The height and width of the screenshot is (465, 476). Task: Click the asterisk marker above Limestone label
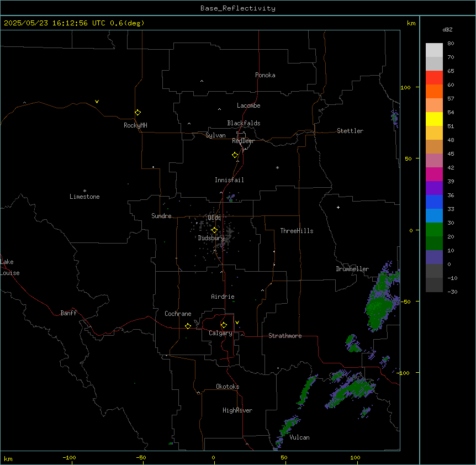click(84, 191)
